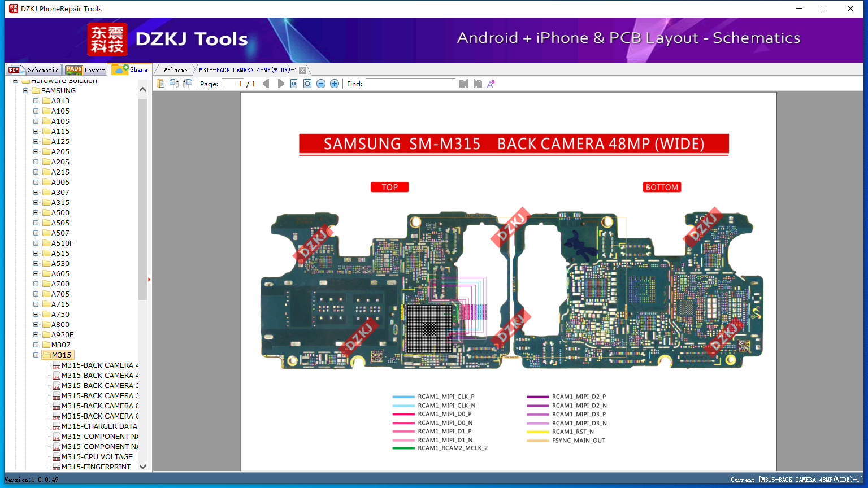868x488 pixels.
Task: Click the red sidebar collapse arrow
Action: coord(149,279)
